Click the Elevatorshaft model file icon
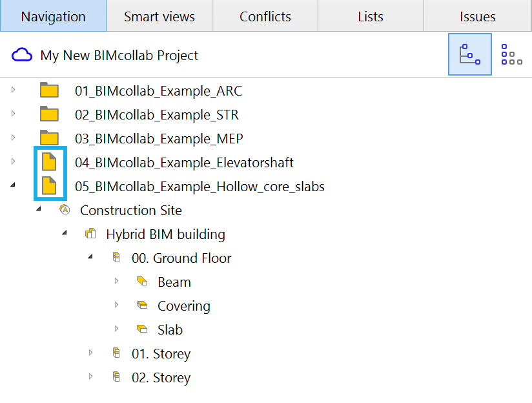532x403 pixels. pyautogui.click(x=49, y=161)
